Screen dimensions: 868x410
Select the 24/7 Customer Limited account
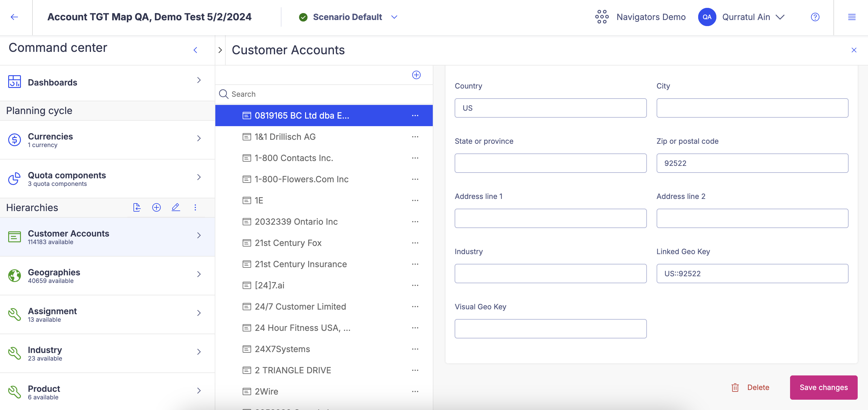point(324,307)
